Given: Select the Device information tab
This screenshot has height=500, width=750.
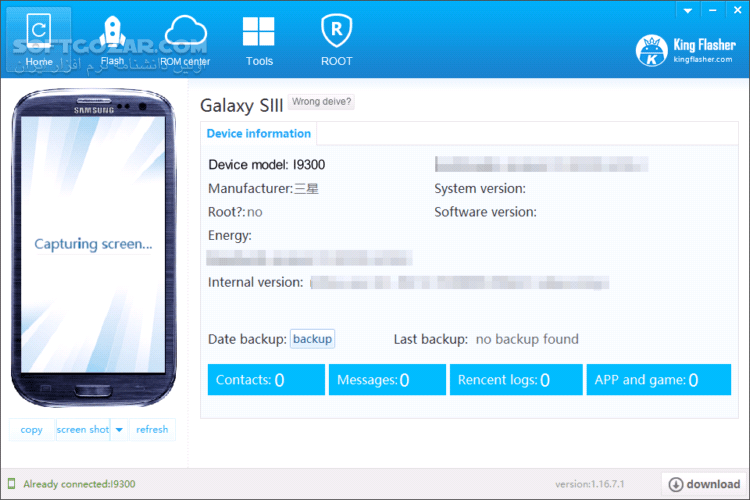Looking at the screenshot, I should 258,134.
